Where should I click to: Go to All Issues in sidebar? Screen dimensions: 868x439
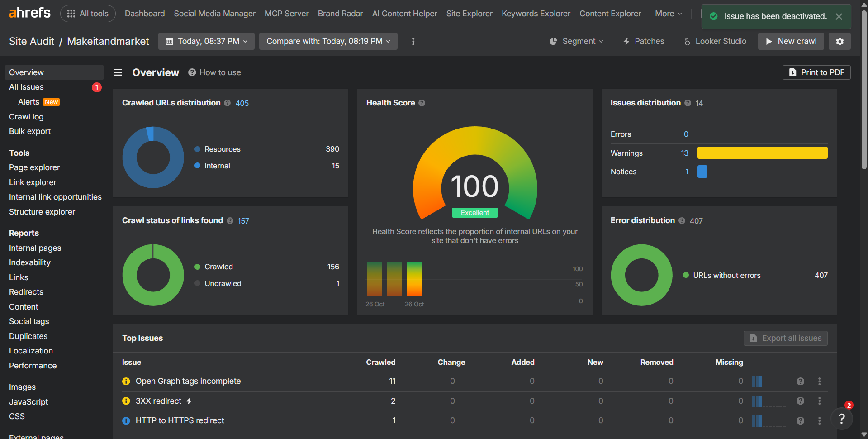26,87
